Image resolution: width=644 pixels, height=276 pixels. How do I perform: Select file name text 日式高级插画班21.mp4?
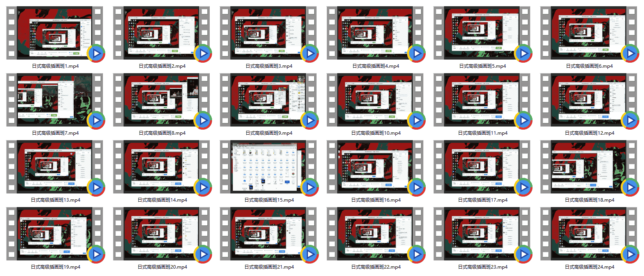269,267
